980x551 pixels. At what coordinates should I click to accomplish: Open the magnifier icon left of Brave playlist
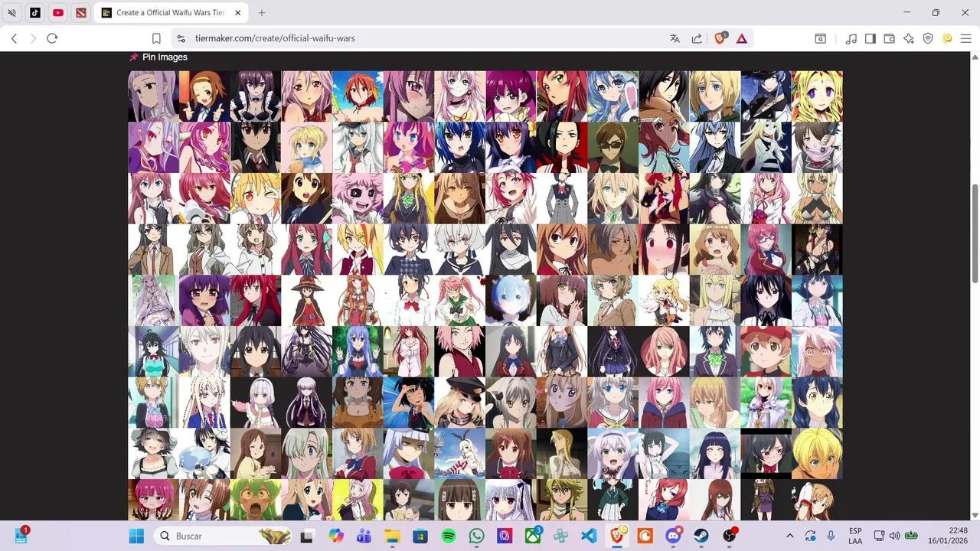(x=820, y=38)
